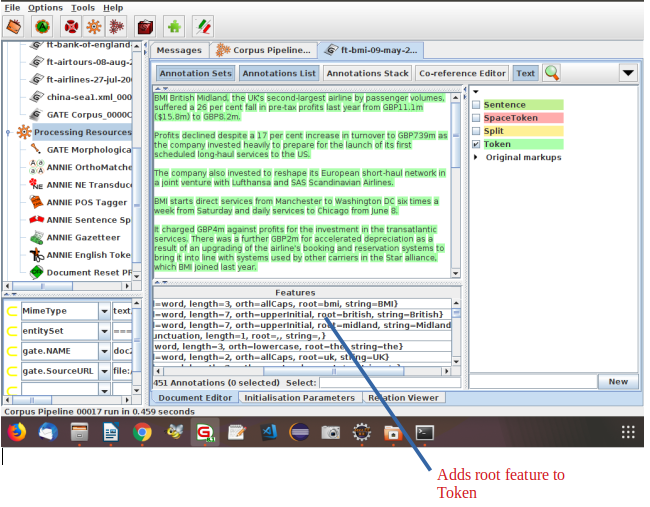
Task: Switch to the Relation Viewer tab
Action: tap(403, 398)
